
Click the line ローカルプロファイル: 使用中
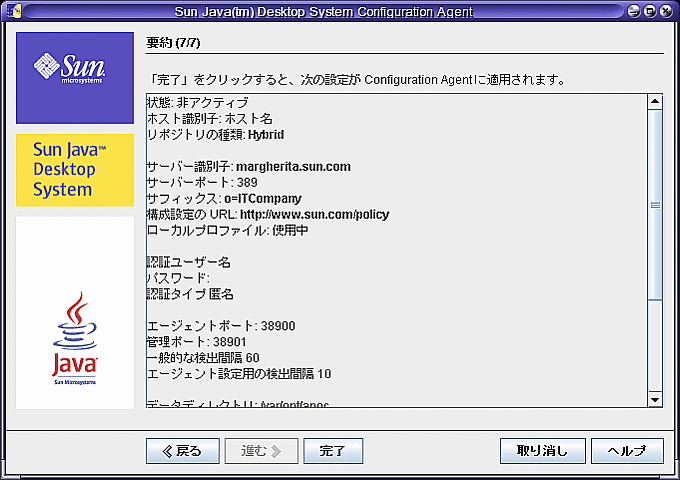227,230
